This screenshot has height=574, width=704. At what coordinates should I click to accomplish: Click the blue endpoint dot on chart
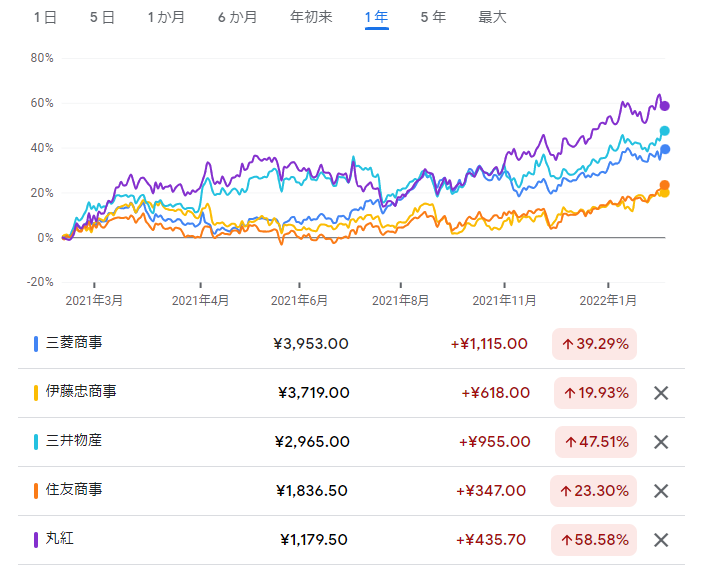[x=665, y=149]
